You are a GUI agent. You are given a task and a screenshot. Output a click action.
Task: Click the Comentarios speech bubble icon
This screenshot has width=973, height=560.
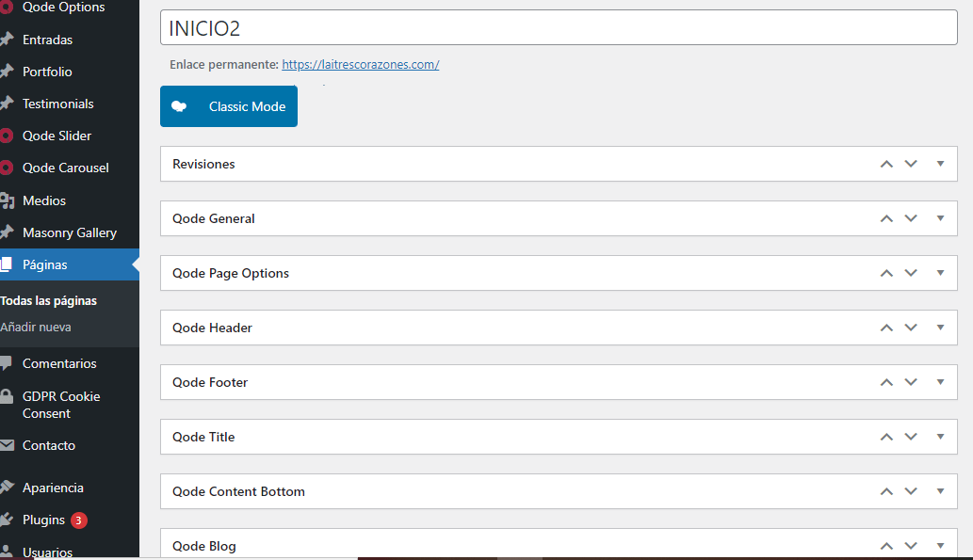pos(7,363)
